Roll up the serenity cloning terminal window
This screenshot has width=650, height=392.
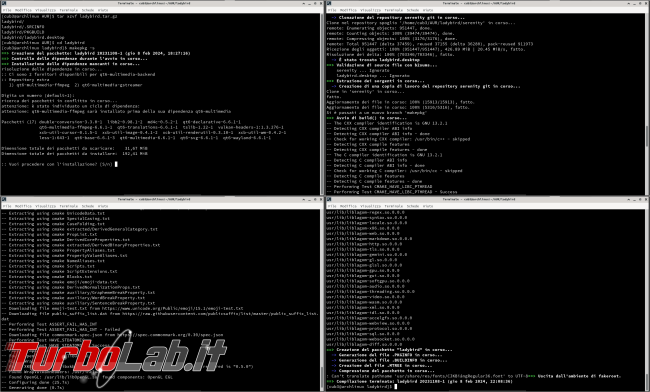point(628,3)
